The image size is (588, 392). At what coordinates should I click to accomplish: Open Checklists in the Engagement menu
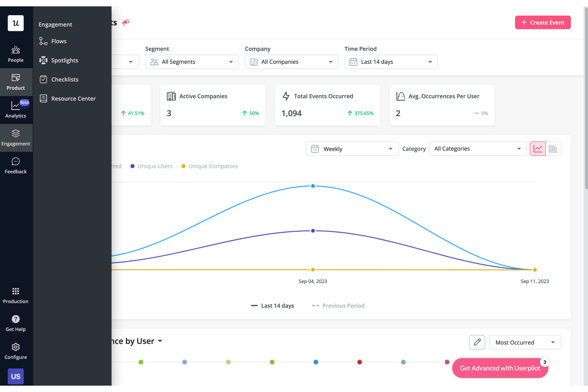[x=64, y=79]
